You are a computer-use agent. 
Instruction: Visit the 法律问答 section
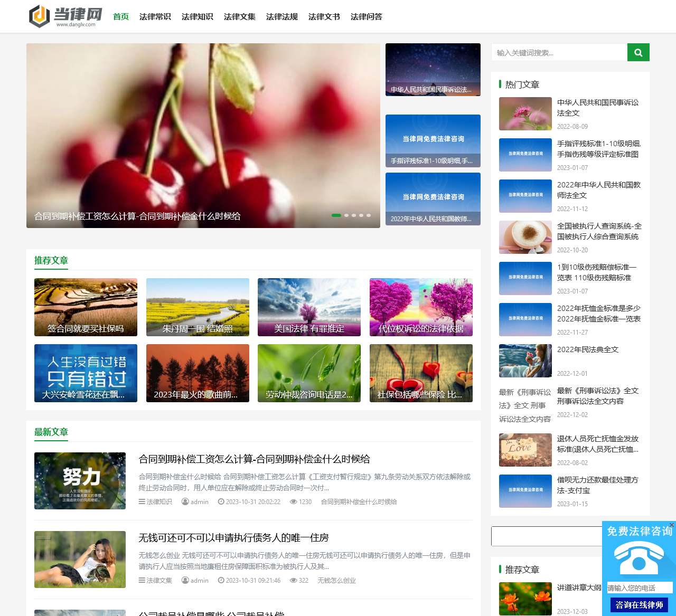(x=367, y=16)
